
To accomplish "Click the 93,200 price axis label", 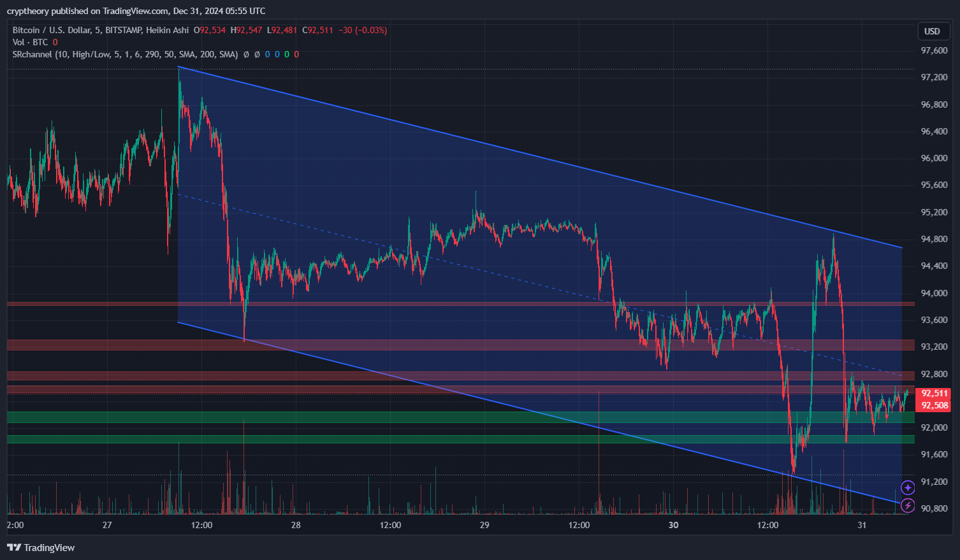I will (x=935, y=347).
